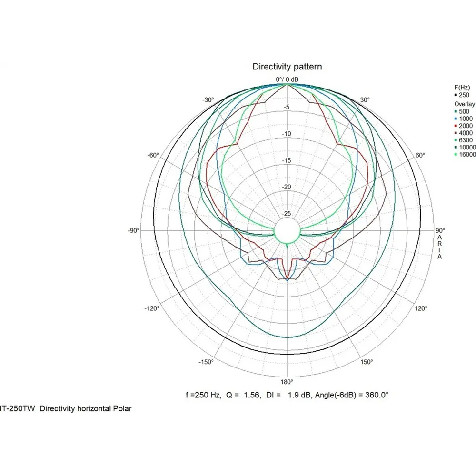Click the F(Hz) legend heading
This screenshot has width=476, height=476.
click(x=462, y=88)
